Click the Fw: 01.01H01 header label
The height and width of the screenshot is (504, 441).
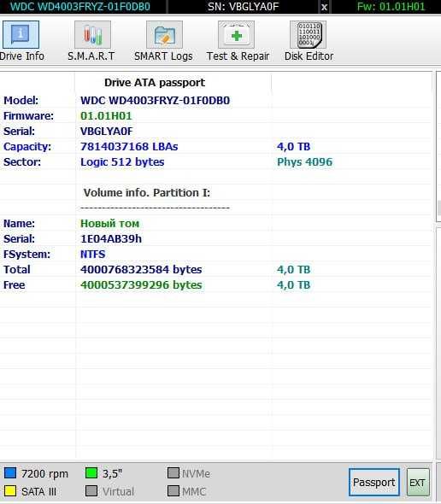click(x=391, y=7)
